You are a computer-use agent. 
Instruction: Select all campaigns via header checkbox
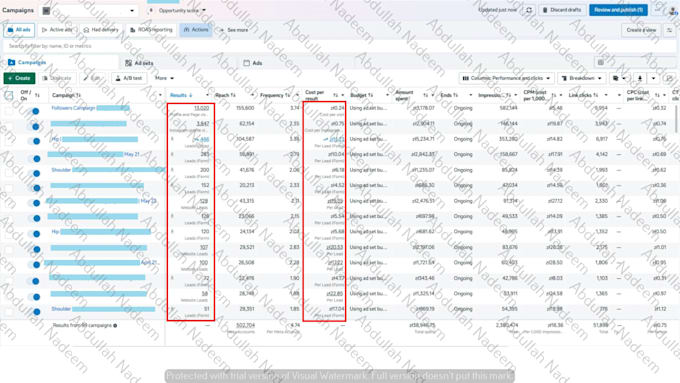9,95
